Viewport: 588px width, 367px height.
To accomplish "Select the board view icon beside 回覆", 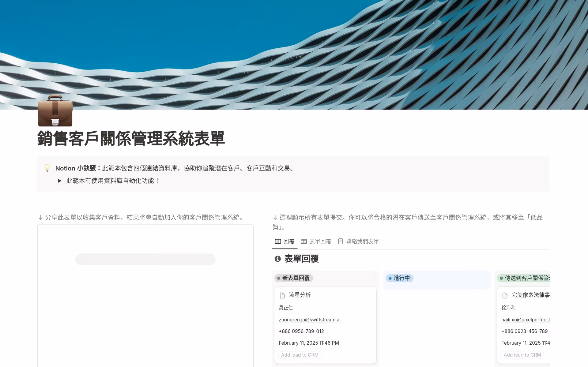I will click(277, 241).
